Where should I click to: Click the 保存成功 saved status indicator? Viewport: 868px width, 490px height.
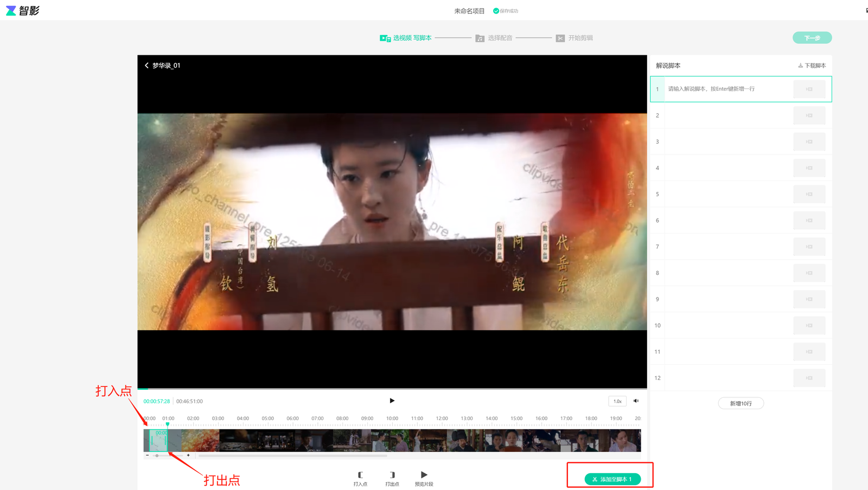click(x=506, y=11)
